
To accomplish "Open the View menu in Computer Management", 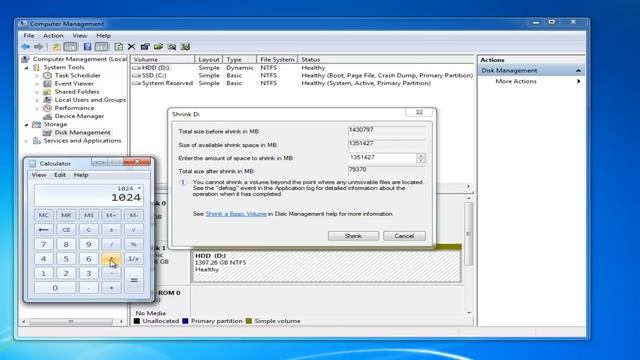I will tap(80, 36).
